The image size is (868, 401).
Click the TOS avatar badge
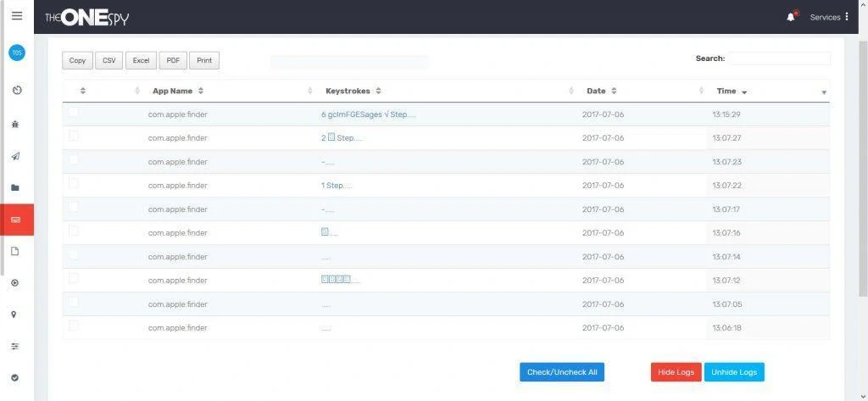(x=17, y=53)
